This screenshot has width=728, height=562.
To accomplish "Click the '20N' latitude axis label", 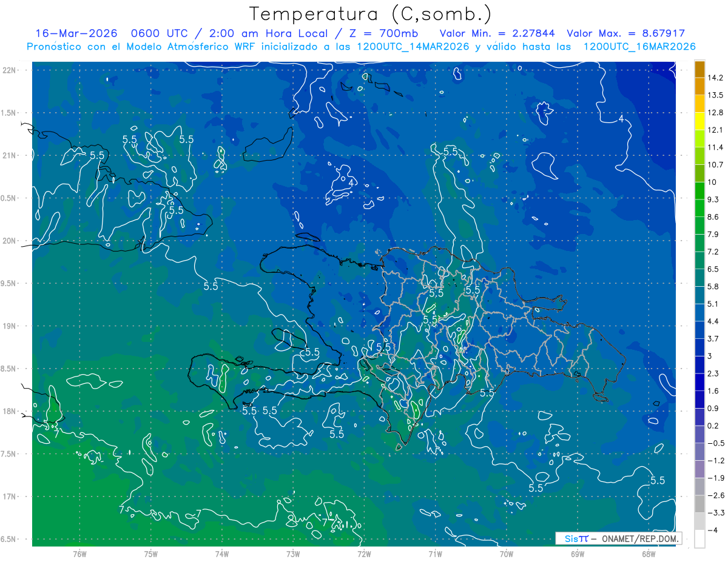I will click(10, 241).
